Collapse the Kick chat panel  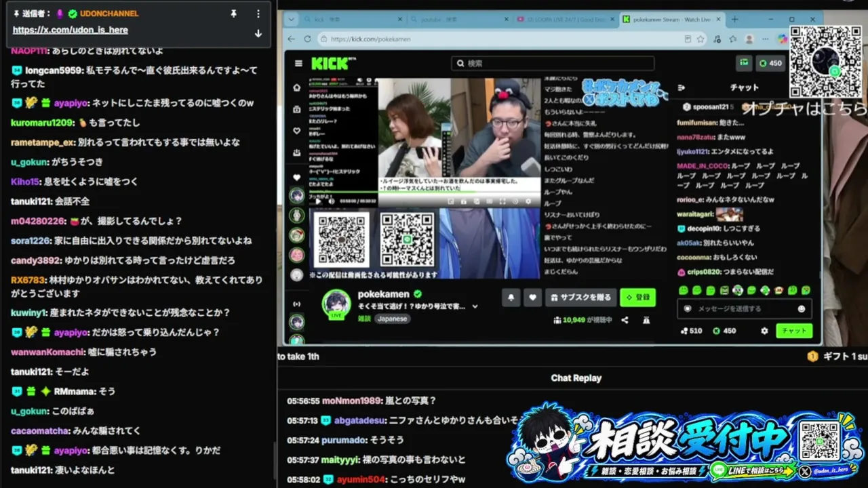[x=682, y=87]
